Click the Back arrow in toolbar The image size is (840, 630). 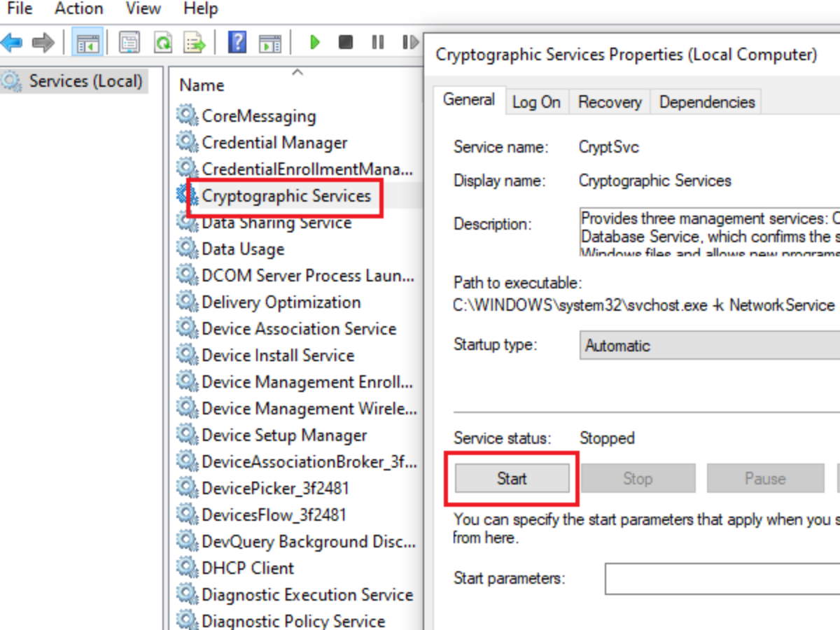pos(12,43)
